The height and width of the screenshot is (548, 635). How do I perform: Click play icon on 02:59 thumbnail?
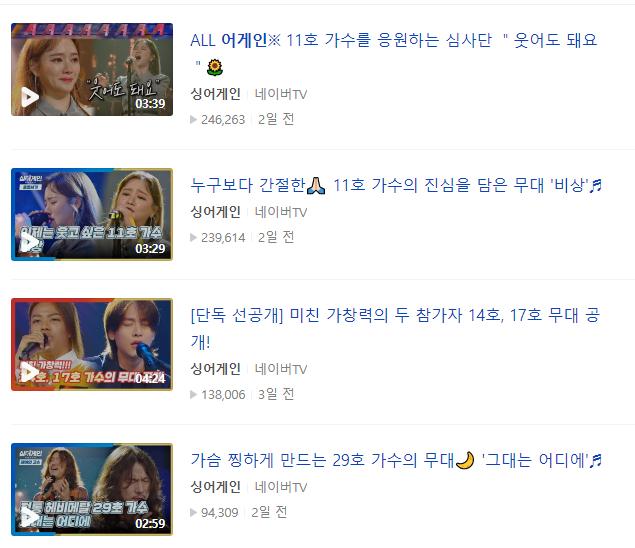pyautogui.click(x=30, y=517)
